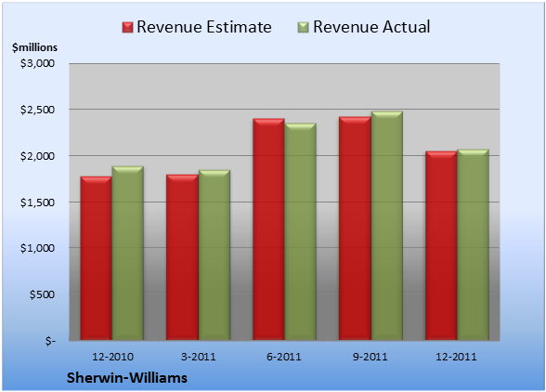Click the 6-2011 quarter label
Image resolution: width=546 pixels, height=392 pixels.
[284, 357]
